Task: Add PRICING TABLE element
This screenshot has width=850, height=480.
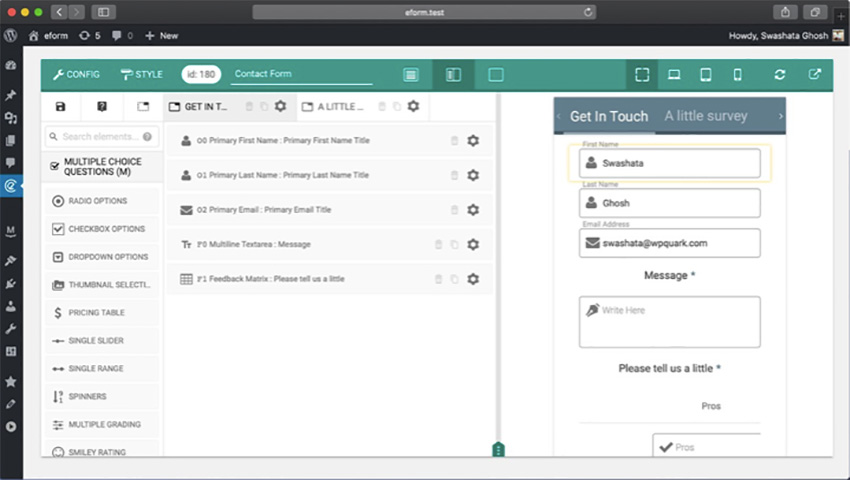Action: 102,312
